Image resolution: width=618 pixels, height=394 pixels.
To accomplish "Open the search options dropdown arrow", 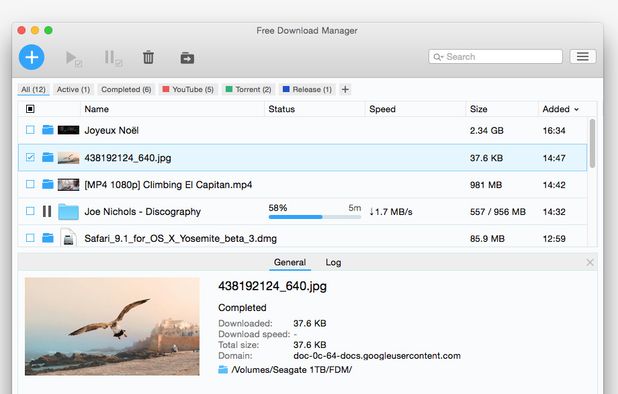I will click(x=441, y=58).
